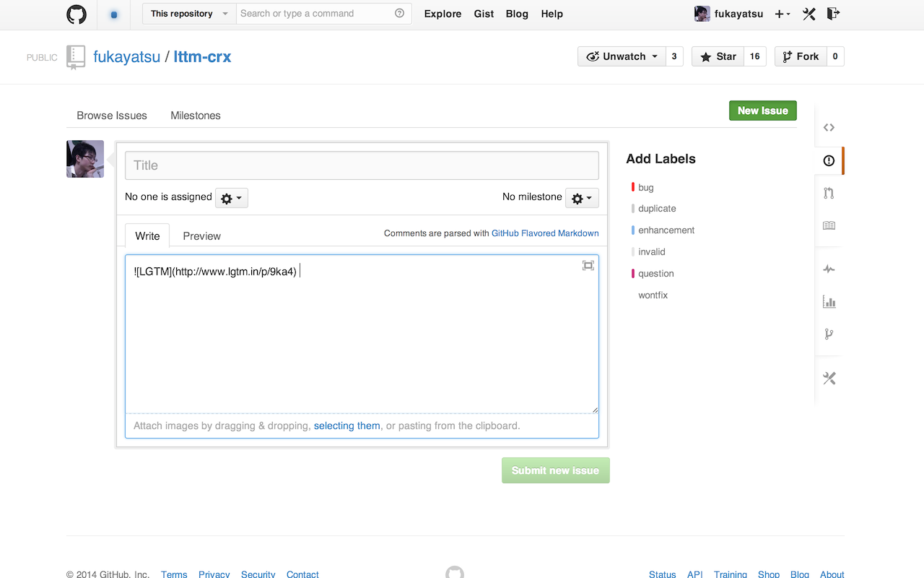
Task: Open API footer link
Action: click(695, 574)
